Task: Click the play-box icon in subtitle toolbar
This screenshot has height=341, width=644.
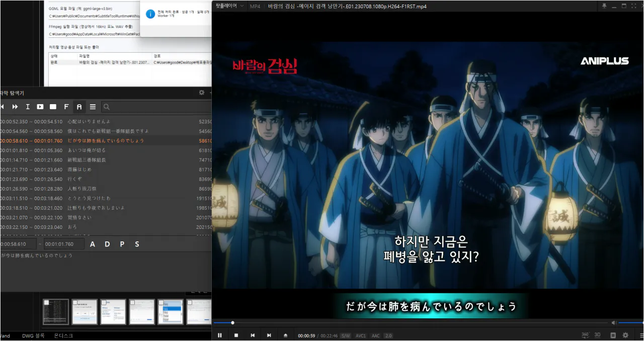Action: (x=40, y=107)
